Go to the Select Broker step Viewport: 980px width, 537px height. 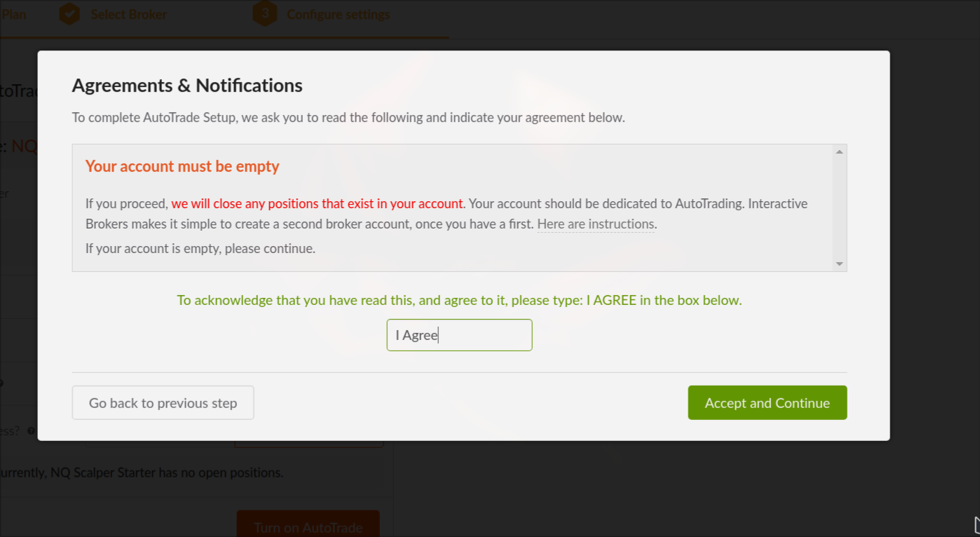(128, 14)
